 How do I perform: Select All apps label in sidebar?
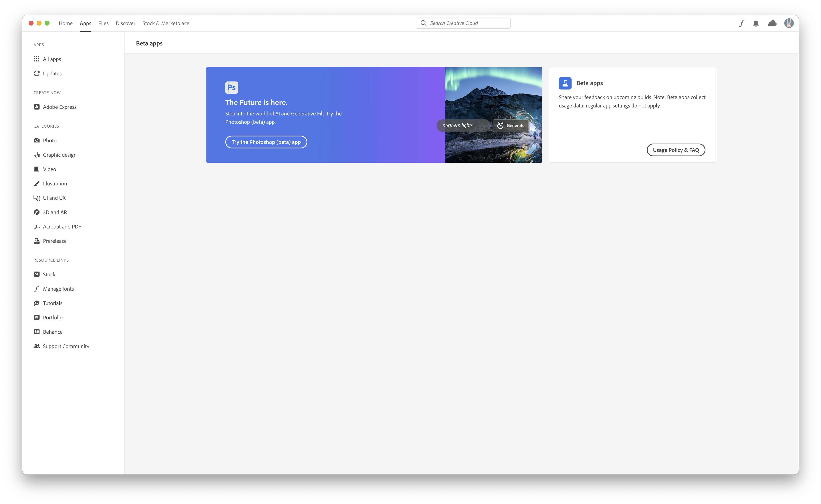pyautogui.click(x=52, y=59)
